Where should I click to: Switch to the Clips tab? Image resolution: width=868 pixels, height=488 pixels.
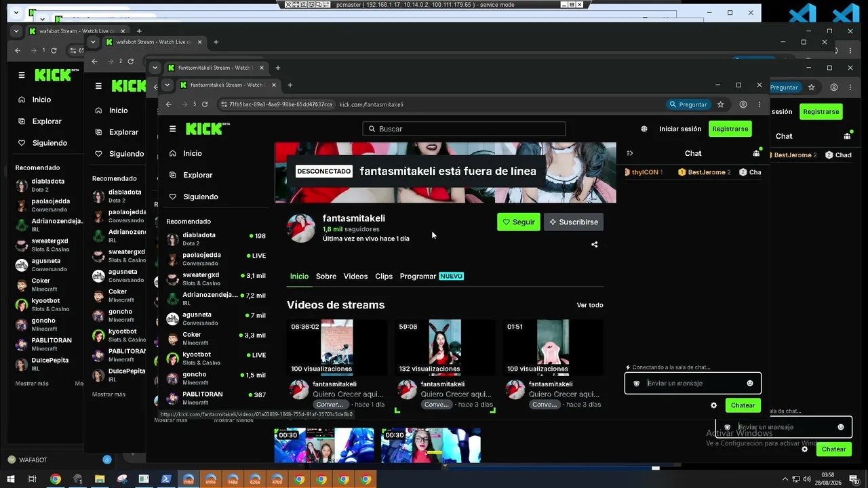point(384,277)
